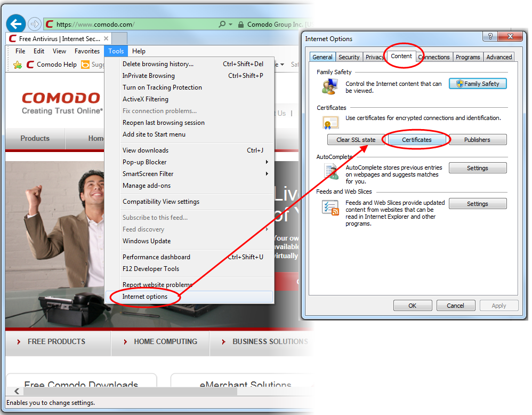Click the dialog Help question mark button
The height and width of the screenshot is (415, 532).
coord(490,36)
